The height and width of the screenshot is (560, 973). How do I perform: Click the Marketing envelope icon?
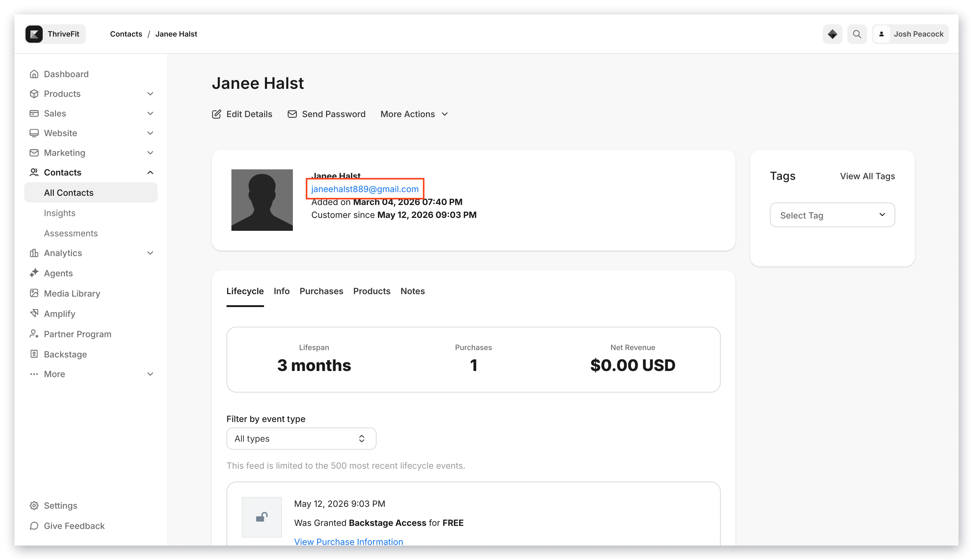tap(34, 153)
